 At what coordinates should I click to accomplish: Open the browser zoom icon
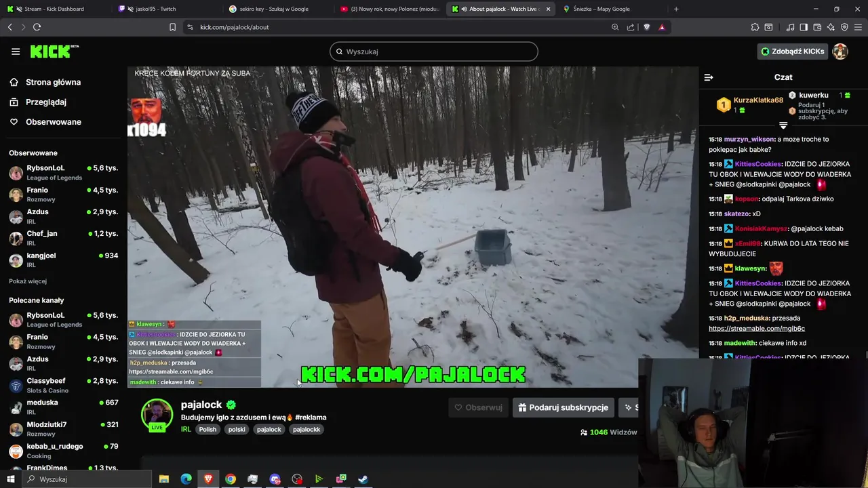615,27
